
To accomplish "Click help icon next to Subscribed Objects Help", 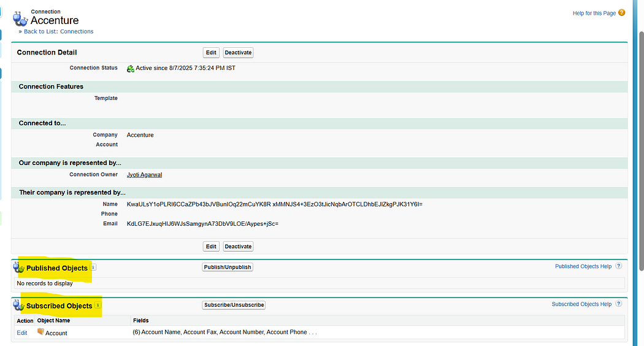I will [x=618, y=304].
